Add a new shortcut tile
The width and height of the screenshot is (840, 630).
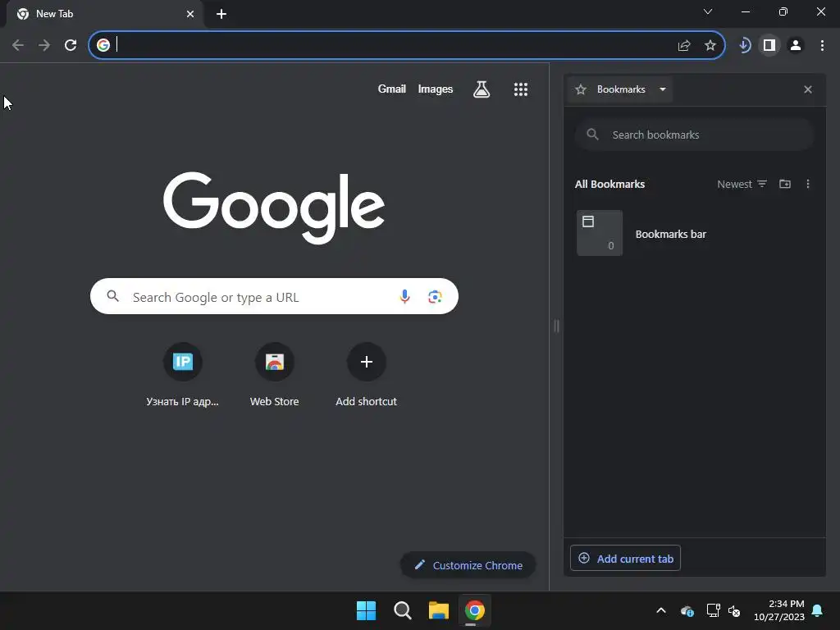coord(367,375)
